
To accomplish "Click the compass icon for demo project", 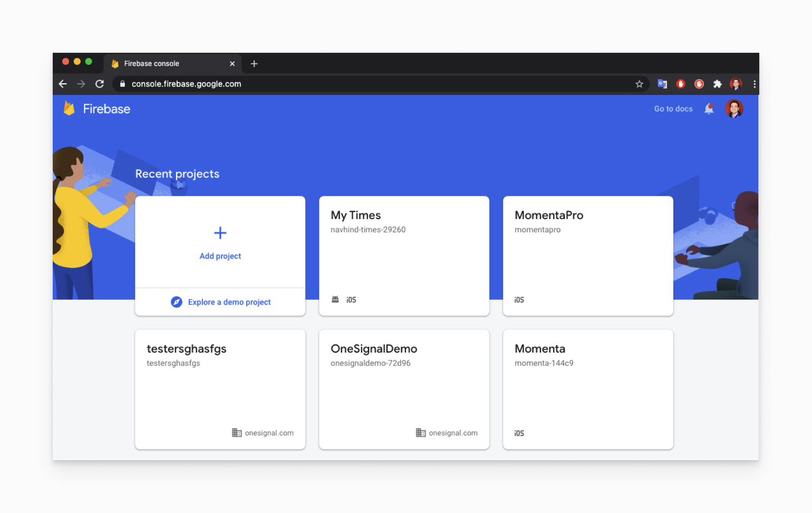I will click(177, 302).
